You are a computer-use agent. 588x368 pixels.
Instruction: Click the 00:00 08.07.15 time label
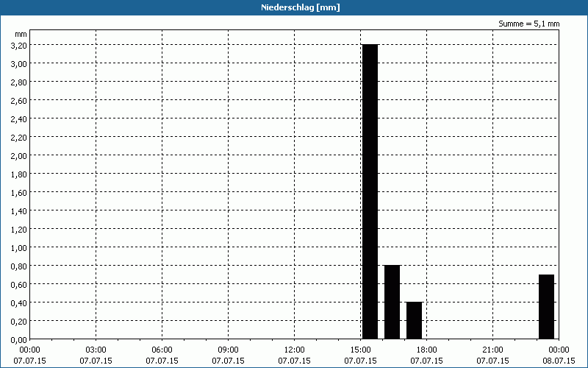pyautogui.click(x=559, y=355)
